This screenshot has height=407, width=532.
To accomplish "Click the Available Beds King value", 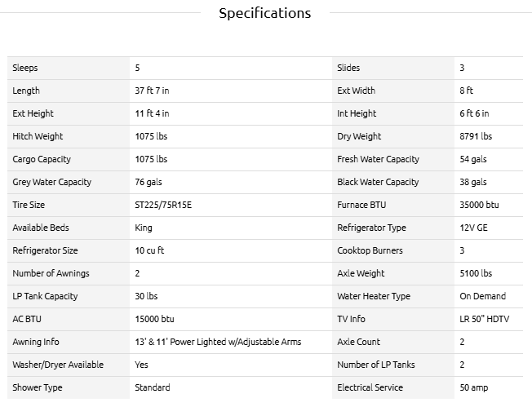I will point(144,228).
